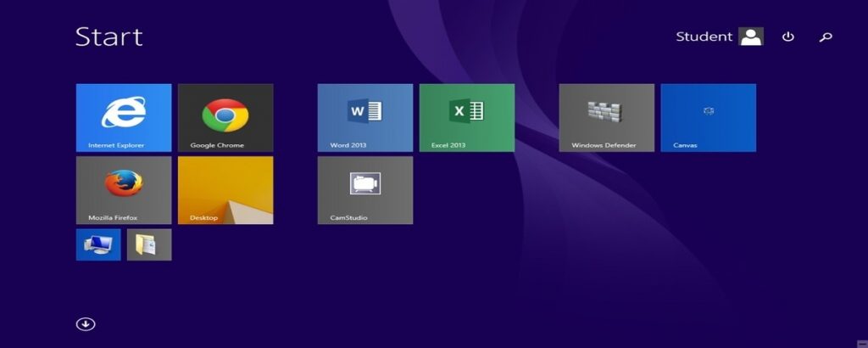Image resolution: width=868 pixels, height=348 pixels.
Task: Launch Google Chrome from its tile
Action: [x=225, y=117]
